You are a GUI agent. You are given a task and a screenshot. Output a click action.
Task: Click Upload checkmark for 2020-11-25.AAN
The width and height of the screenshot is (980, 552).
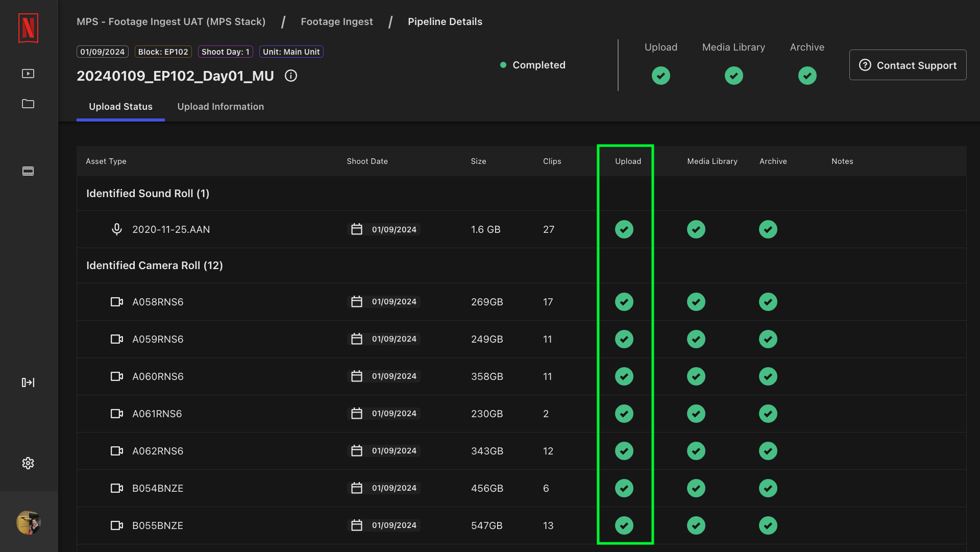(624, 229)
